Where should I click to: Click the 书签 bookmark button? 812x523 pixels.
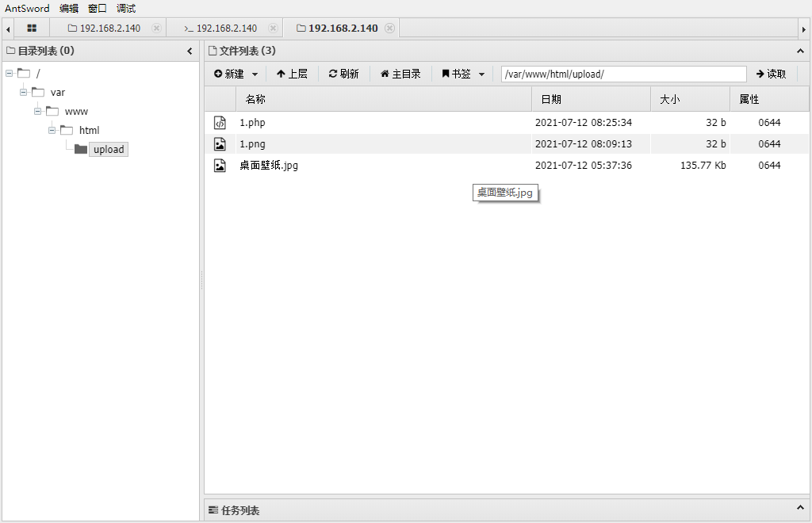tap(456, 74)
